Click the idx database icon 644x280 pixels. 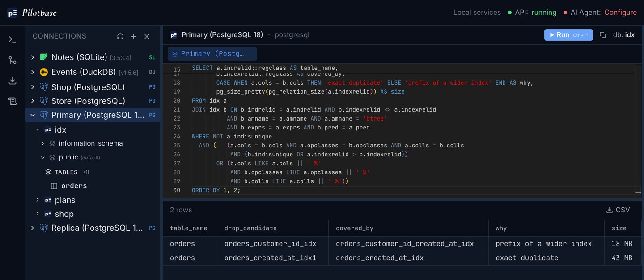[x=48, y=130]
